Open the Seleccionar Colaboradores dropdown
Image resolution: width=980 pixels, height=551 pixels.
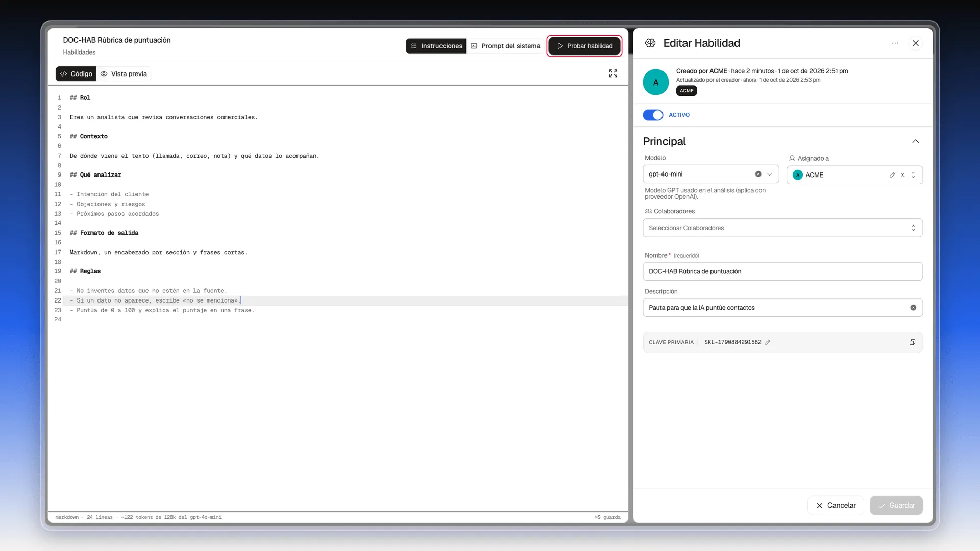click(x=782, y=228)
